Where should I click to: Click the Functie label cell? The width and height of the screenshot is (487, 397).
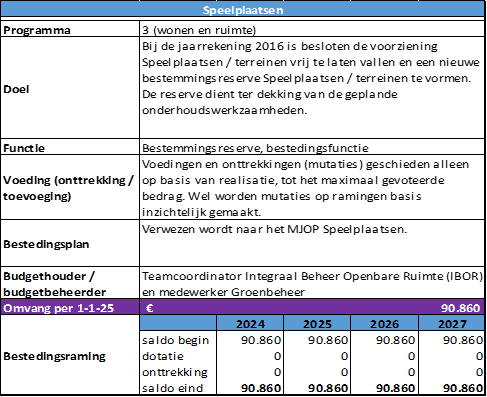(x=70, y=147)
